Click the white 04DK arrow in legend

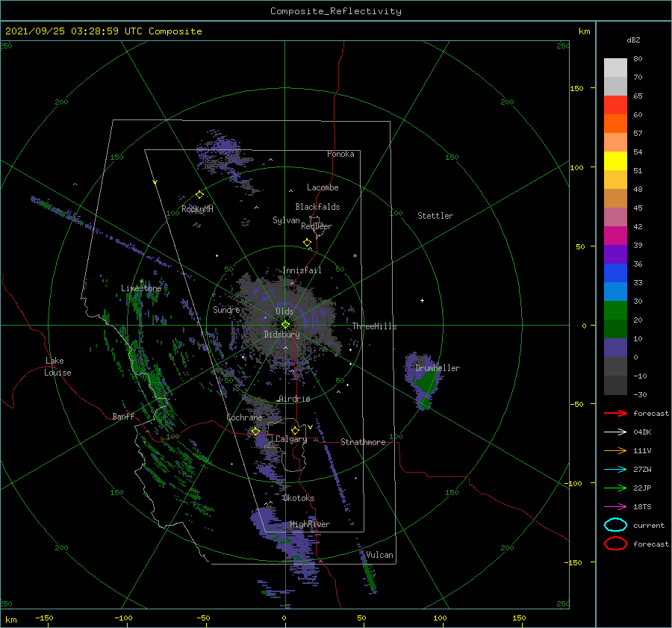pyautogui.click(x=615, y=432)
